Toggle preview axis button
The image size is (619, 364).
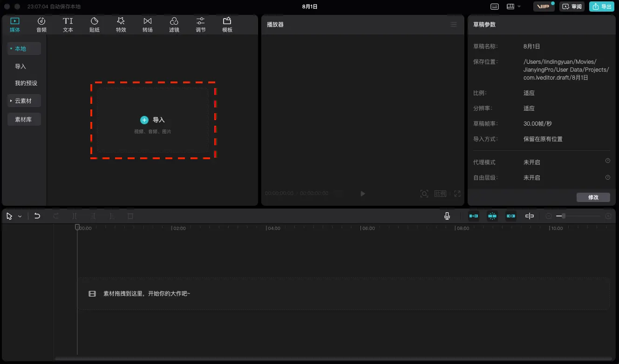pyautogui.click(x=530, y=216)
